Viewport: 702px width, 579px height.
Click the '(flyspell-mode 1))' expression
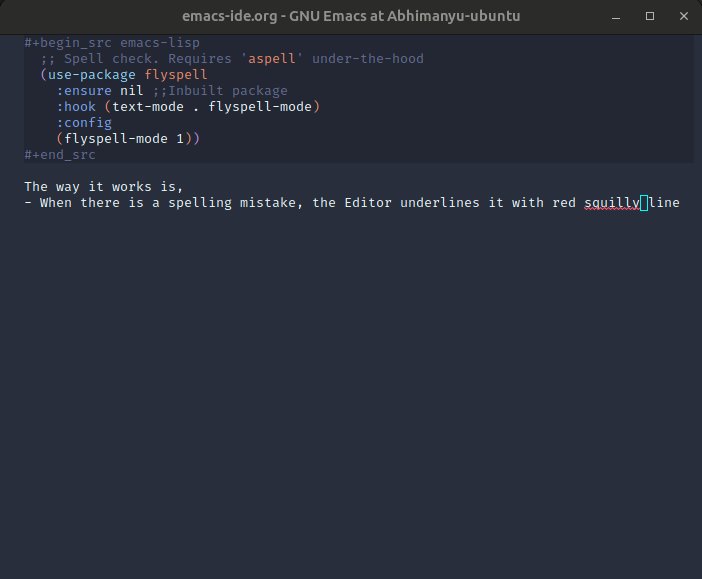[128, 139]
